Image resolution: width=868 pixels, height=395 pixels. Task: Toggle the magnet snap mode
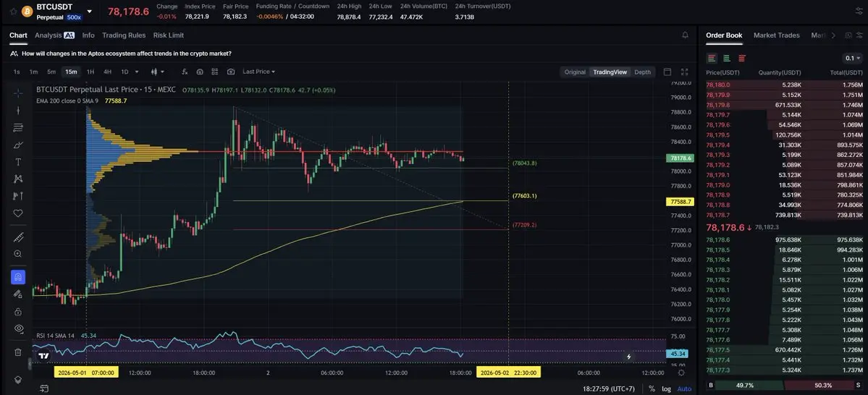tap(17, 277)
